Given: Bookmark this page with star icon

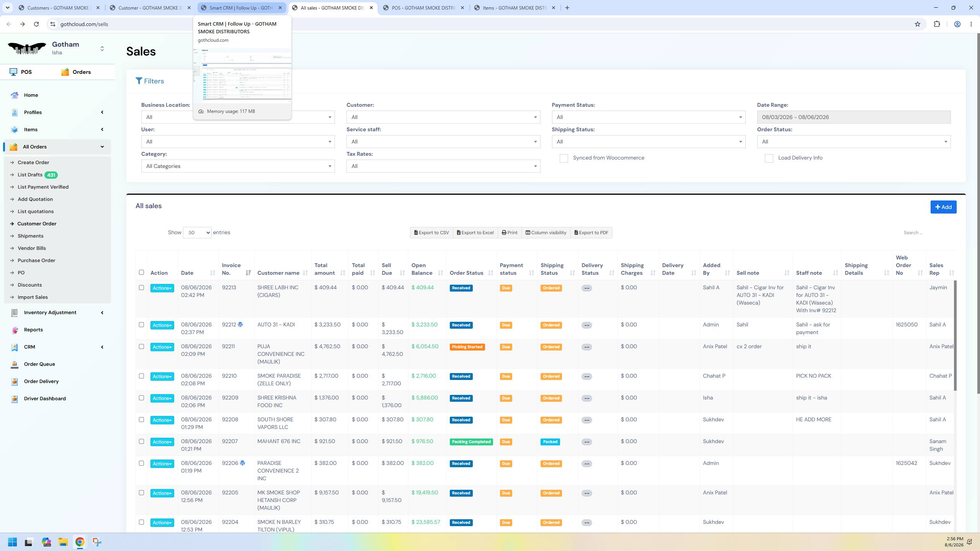Looking at the screenshot, I should coord(917,24).
